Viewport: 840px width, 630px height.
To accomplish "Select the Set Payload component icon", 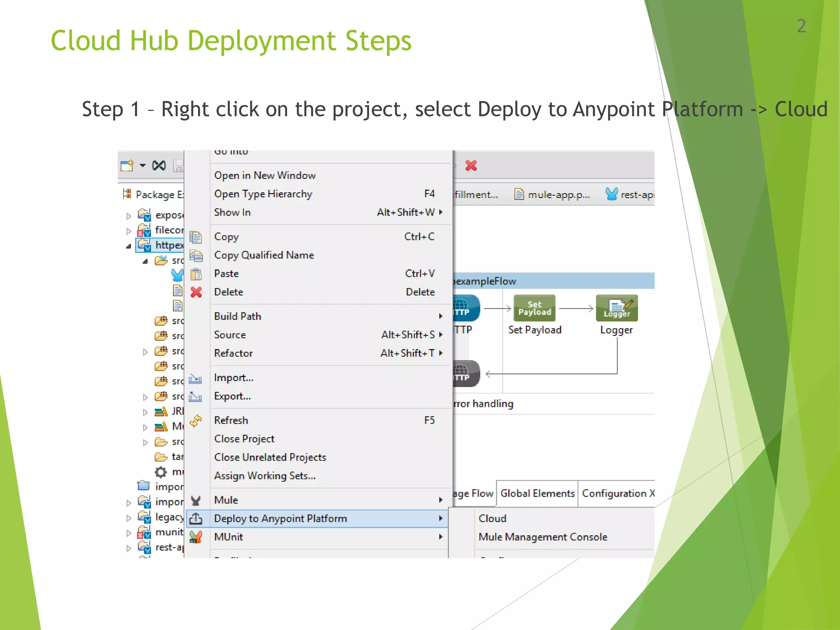I will click(534, 308).
